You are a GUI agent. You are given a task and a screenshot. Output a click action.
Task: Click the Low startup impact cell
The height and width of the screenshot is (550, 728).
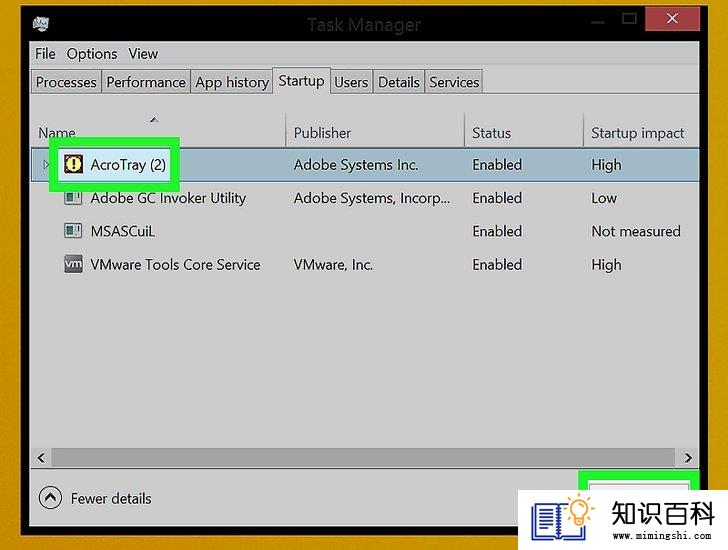[x=604, y=198]
